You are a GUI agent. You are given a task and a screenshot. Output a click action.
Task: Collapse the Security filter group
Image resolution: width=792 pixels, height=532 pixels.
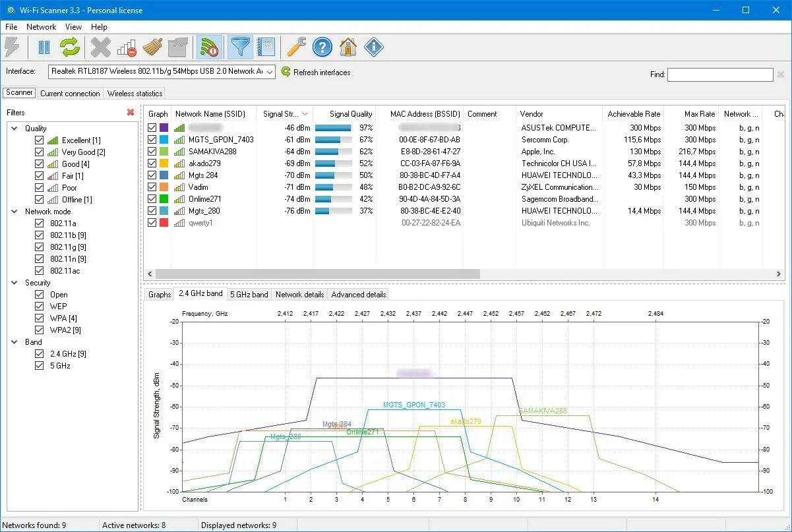pyautogui.click(x=15, y=283)
